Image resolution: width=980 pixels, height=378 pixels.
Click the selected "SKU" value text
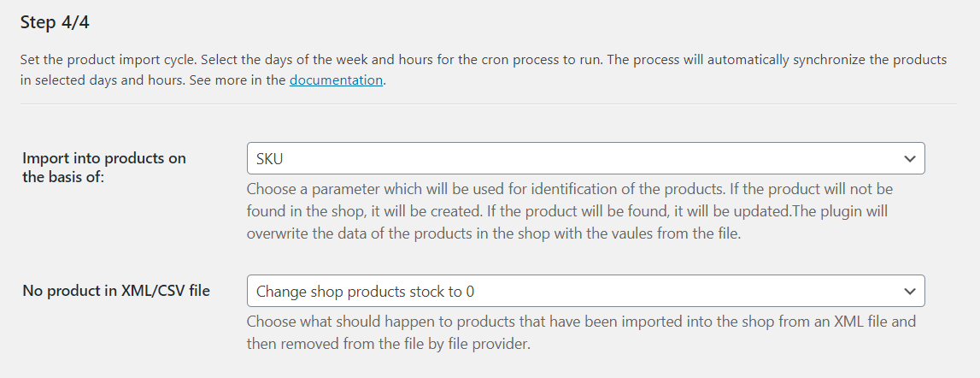point(270,158)
